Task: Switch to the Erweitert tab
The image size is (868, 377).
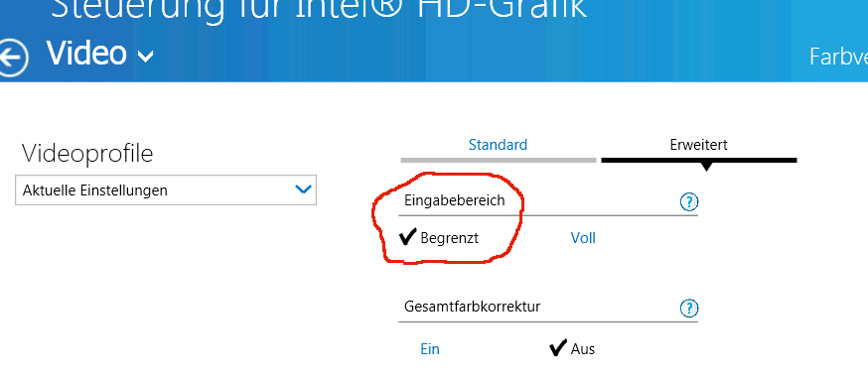Action: coord(698,145)
